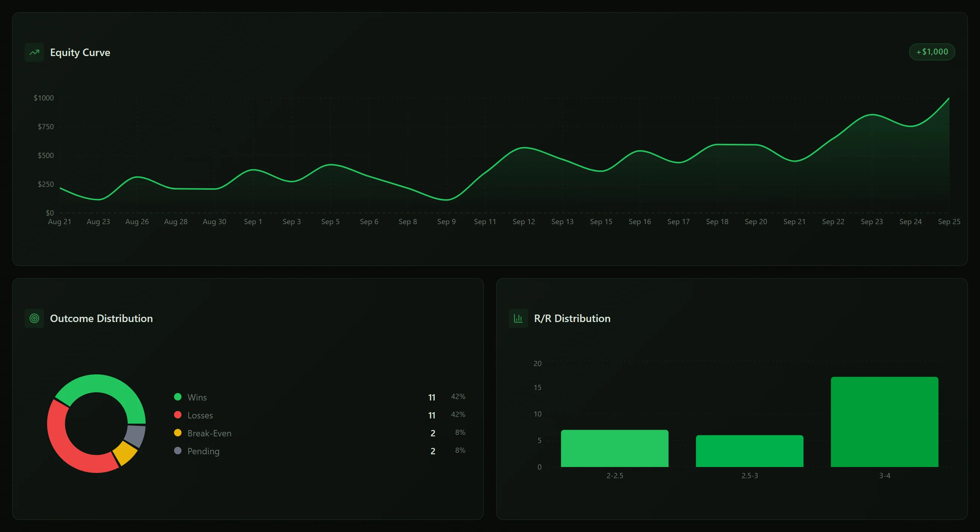Click the Pending count of 2
Viewport: 980px width, 532px height.
[x=432, y=451]
